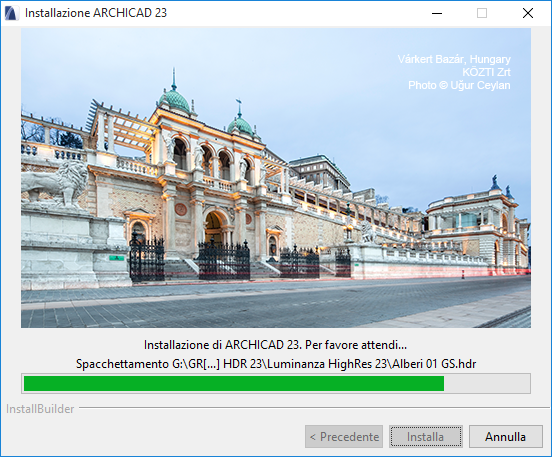Viewport: 552px width, 457px height.
Task: Click the ARCHICAD icon in the title bar
Action: (x=12, y=13)
